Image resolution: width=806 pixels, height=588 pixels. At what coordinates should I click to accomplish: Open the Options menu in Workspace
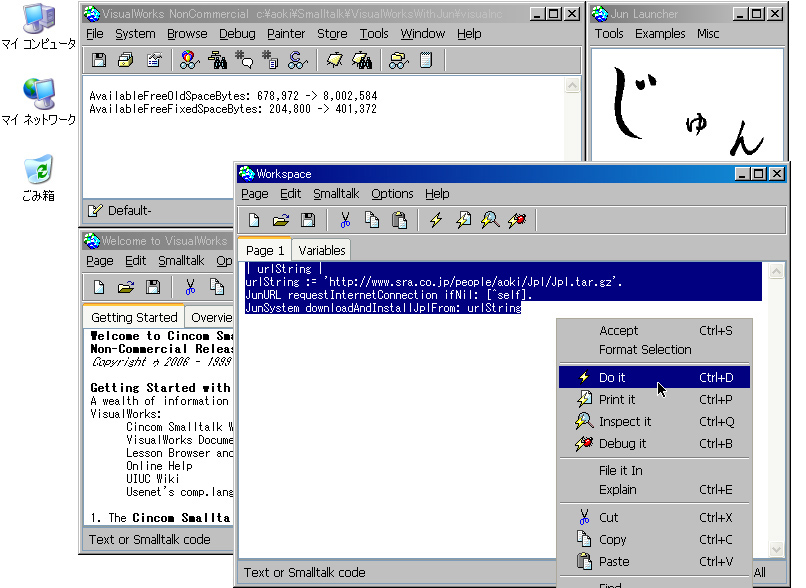click(392, 194)
